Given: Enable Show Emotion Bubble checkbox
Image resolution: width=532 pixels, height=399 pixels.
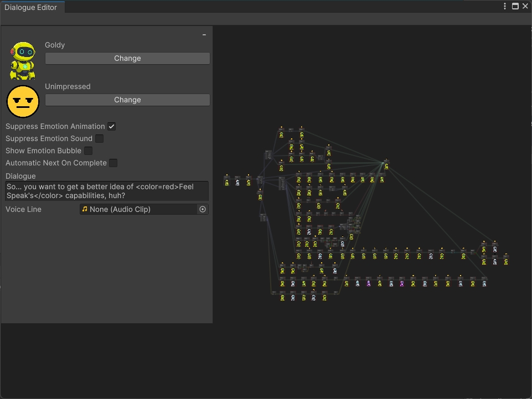Looking at the screenshot, I should 88,151.
